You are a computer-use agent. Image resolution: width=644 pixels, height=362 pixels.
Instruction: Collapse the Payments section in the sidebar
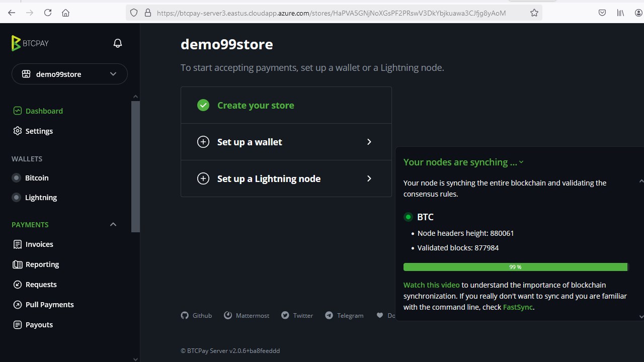point(113,225)
